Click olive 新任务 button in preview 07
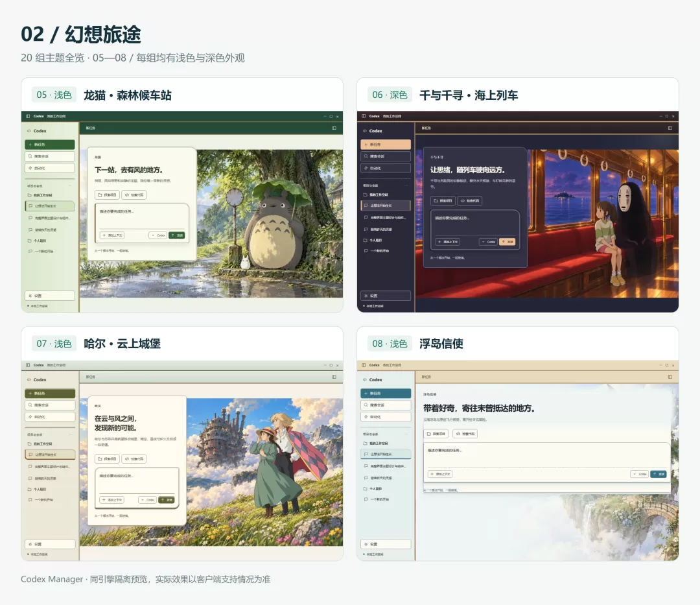 50,394
